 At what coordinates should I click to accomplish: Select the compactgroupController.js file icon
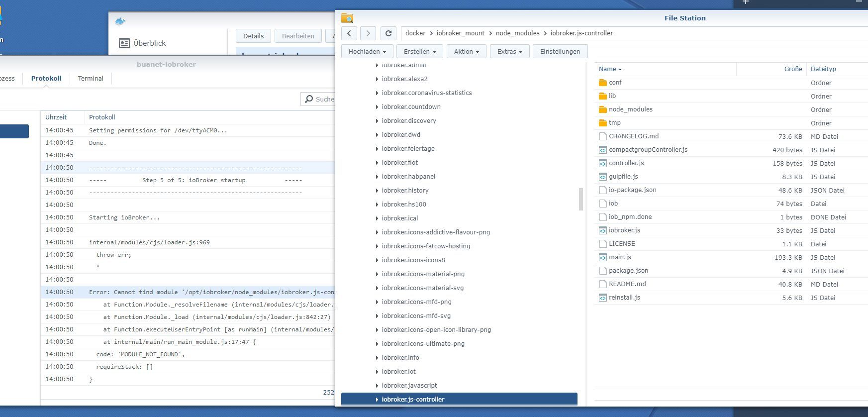coord(603,150)
